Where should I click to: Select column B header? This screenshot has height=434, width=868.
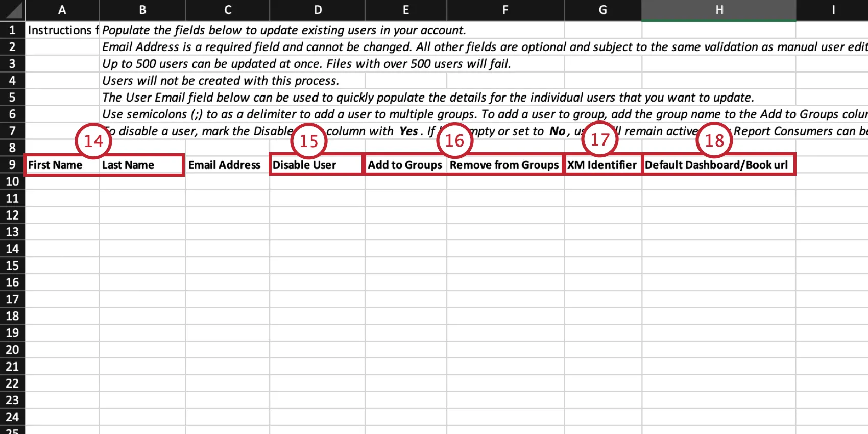(142, 10)
